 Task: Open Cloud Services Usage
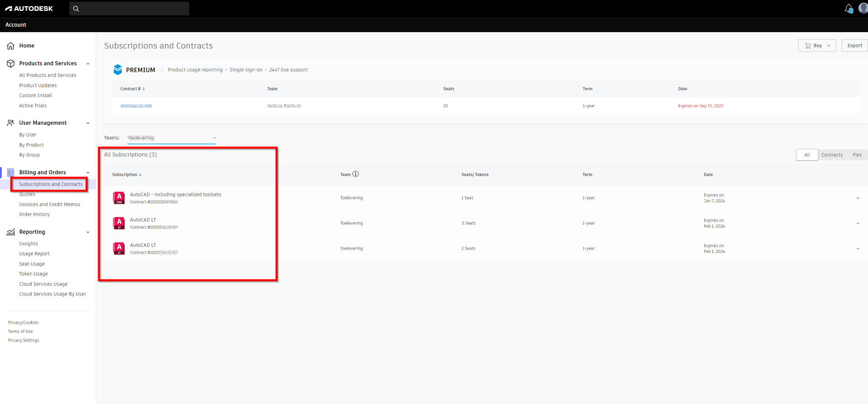tap(43, 284)
